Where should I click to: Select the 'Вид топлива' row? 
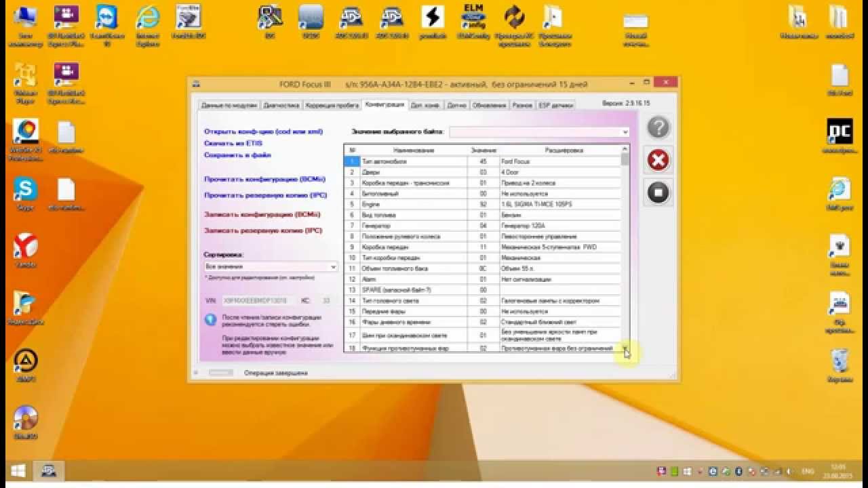point(482,215)
